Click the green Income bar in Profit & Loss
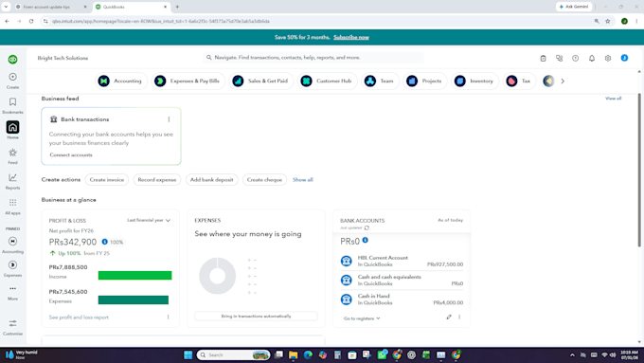 (134, 276)
